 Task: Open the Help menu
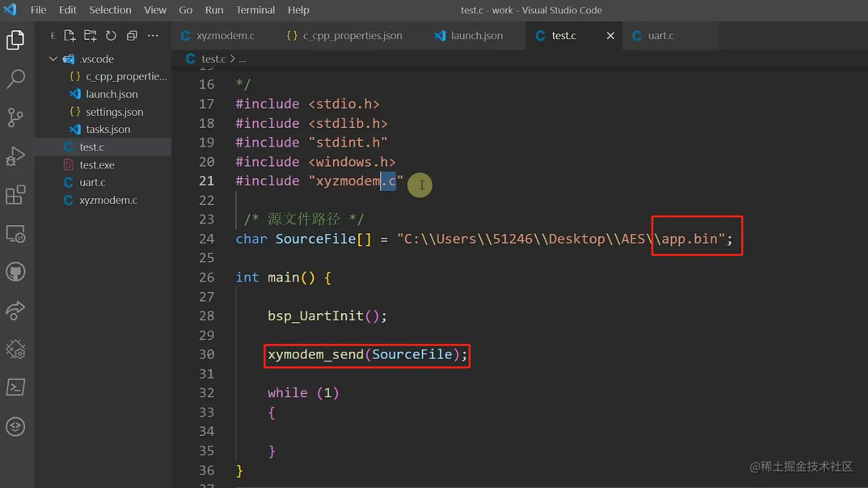tap(298, 10)
